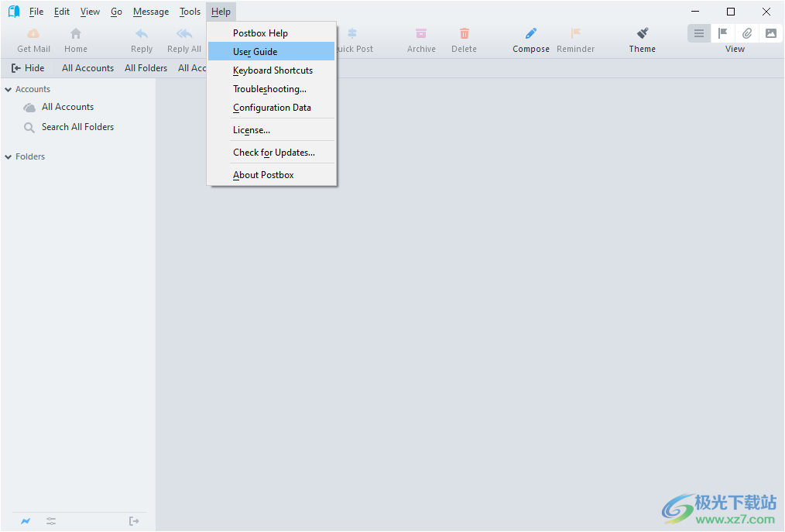Minimize the Postbox window
Image resolution: width=785 pixels, height=532 pixels.
(x=695, y=12)
